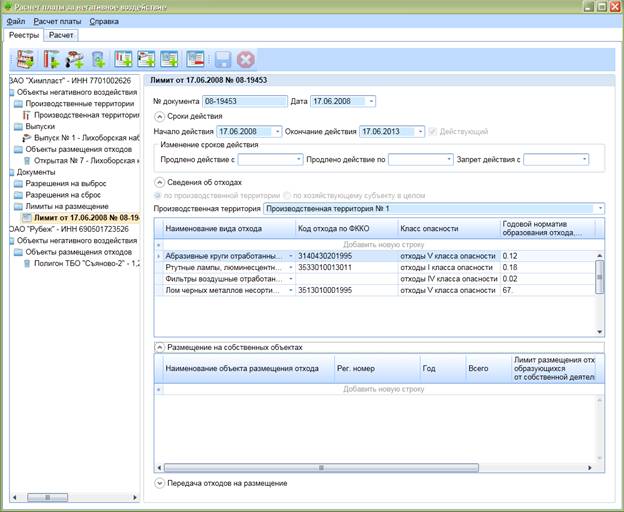Click the grayed-out red cancel toolbar icon
The image size is (624, 512).
246,60
